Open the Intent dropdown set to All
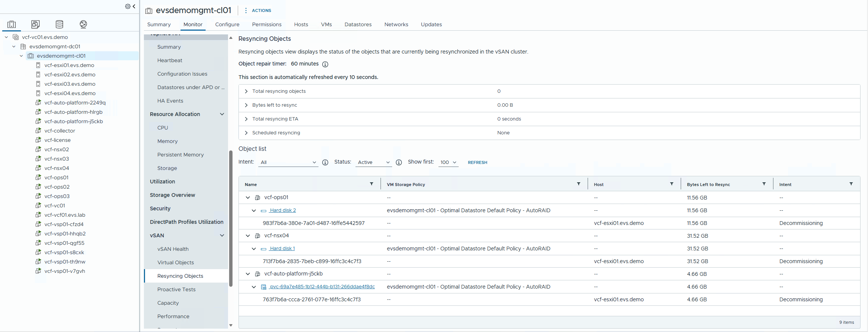Screen dimensions: 868x332 288,162
